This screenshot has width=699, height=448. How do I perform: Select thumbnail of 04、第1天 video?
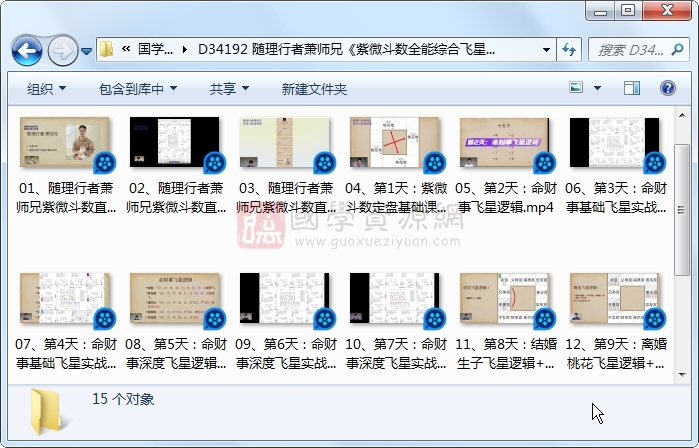pyautogui.click(x=395, y=142)
